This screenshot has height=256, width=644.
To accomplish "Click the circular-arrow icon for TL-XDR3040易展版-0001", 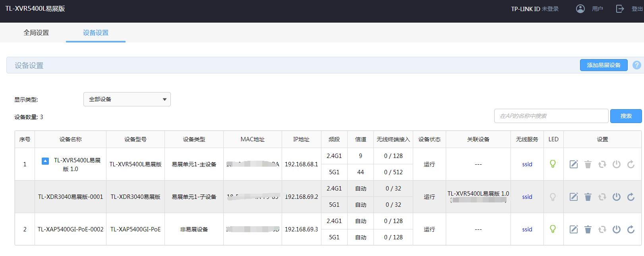I will (x=631, y=197).
